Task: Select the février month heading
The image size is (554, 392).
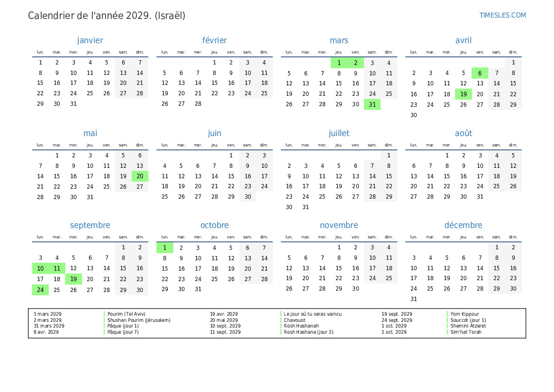Action: pos(215,40)
